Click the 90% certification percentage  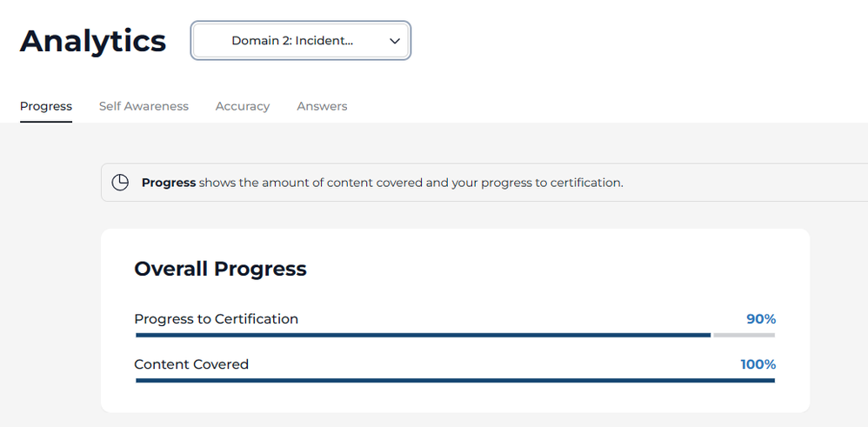[x=760, y=319]
